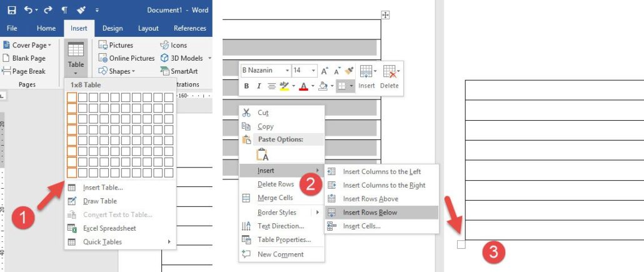Click the table move handle icon
The height and width of the screenshot is (272, 644).
pos(385,15)
